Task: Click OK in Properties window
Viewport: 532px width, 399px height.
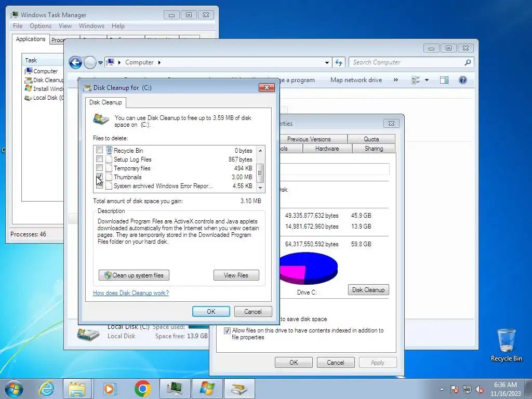Action: [294, 362]
